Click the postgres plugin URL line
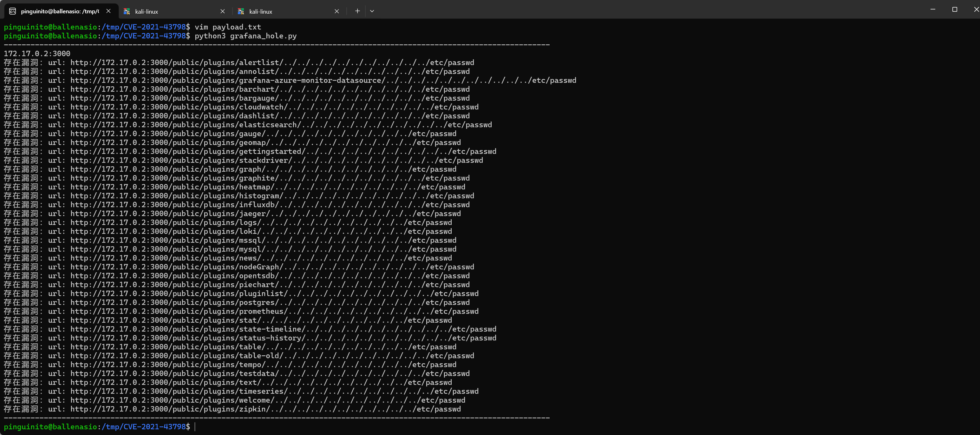The image size is (980, 435). (237, 302)
